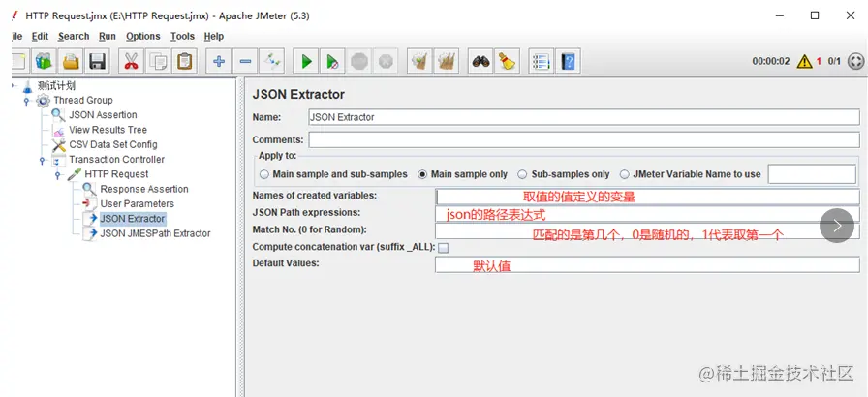Image resolution: width=868 pixels, height=397 pixels.
Task: Collapse the HTTP Request node toggle
Action: (x=57, y=174)
